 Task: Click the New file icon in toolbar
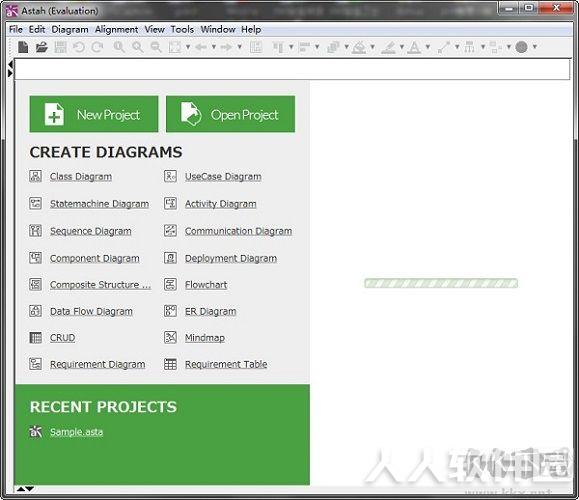(x=23, y=47)
